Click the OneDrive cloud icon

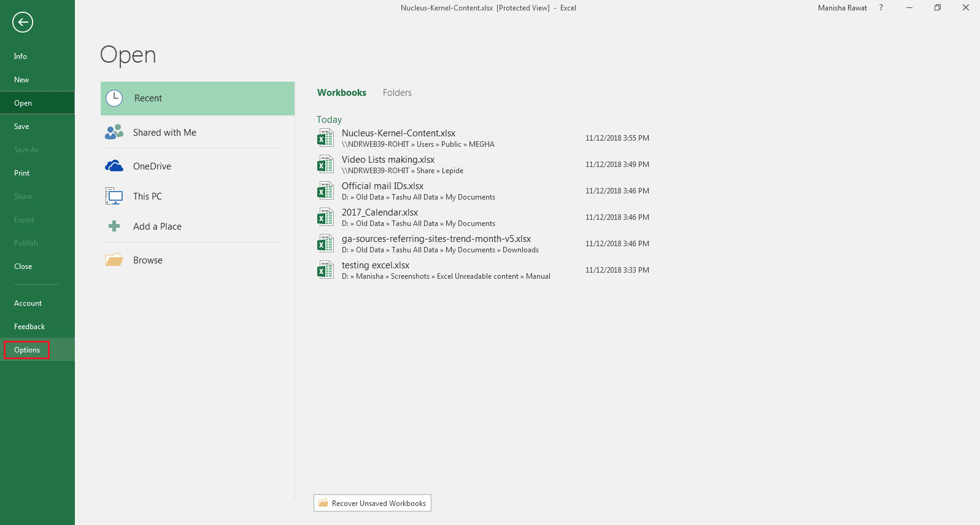(114, 166)
